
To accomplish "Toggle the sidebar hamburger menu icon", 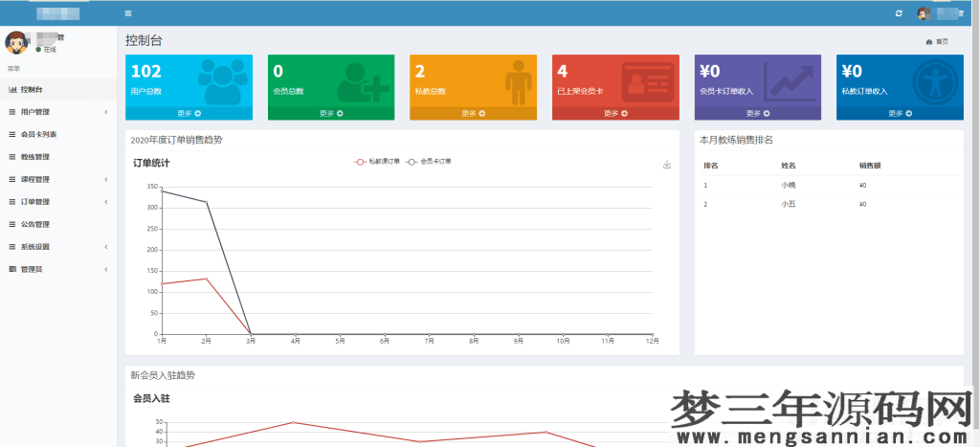I will pos(128,13).
